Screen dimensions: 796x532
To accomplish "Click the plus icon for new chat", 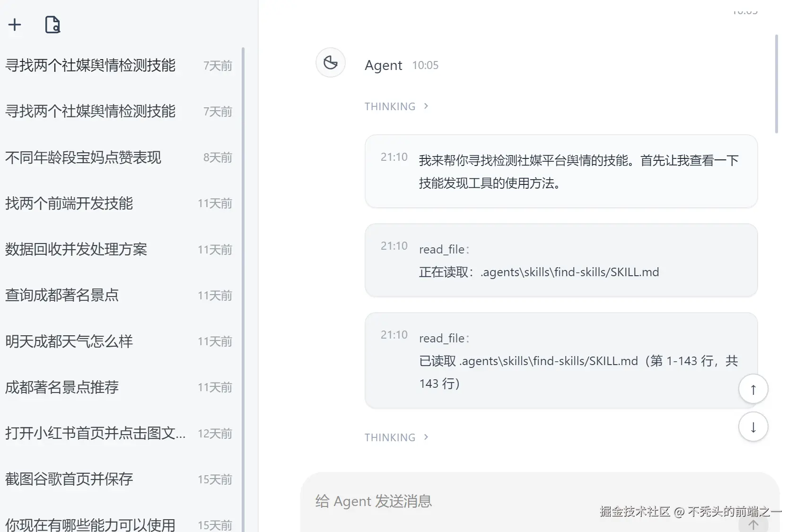I will [15, 25].
